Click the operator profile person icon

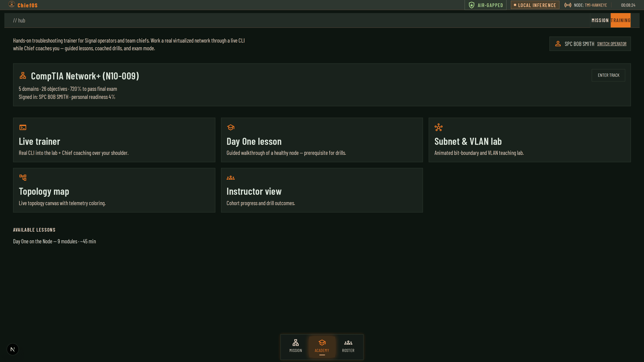558,44
